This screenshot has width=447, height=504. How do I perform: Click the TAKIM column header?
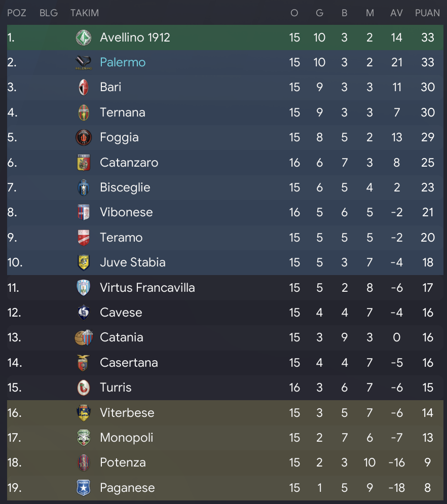pos(85,13)
